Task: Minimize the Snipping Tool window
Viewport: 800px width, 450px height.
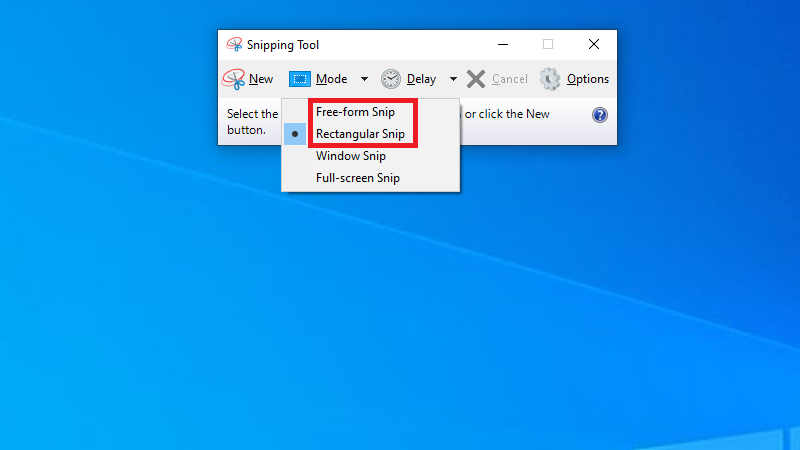Action: (x=501, y=45)
